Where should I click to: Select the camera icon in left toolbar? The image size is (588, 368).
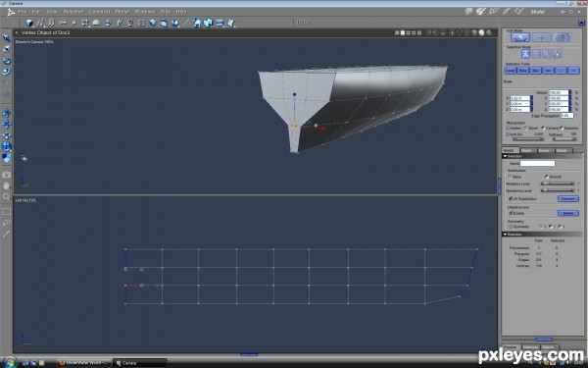7,175
